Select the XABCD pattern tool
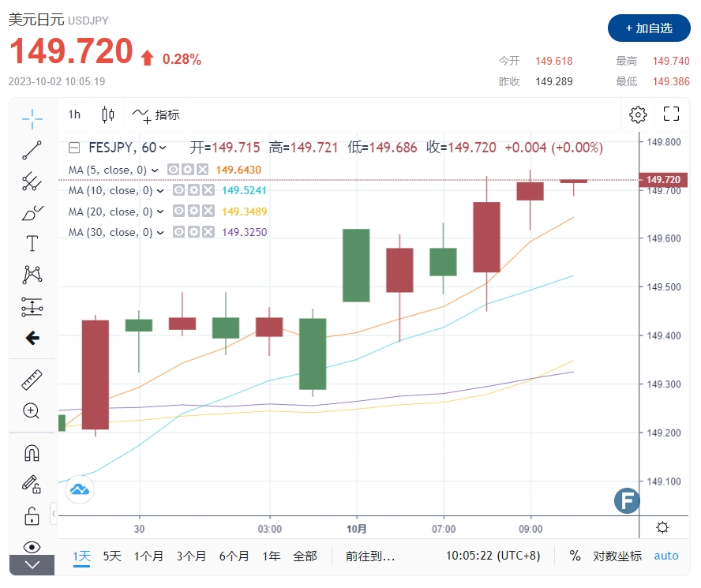This screenshot has width=701, height=588. tap(32, 274)
